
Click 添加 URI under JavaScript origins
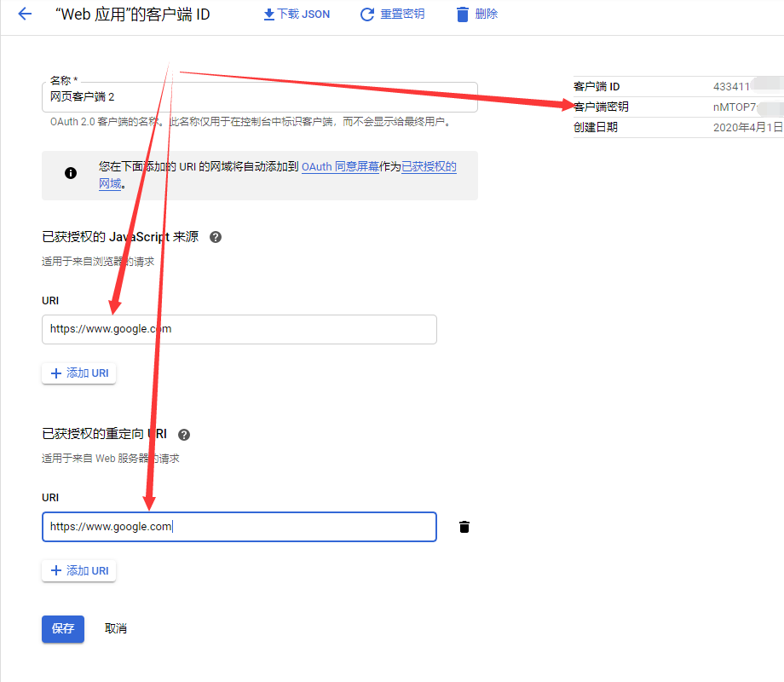coord(78,373)
